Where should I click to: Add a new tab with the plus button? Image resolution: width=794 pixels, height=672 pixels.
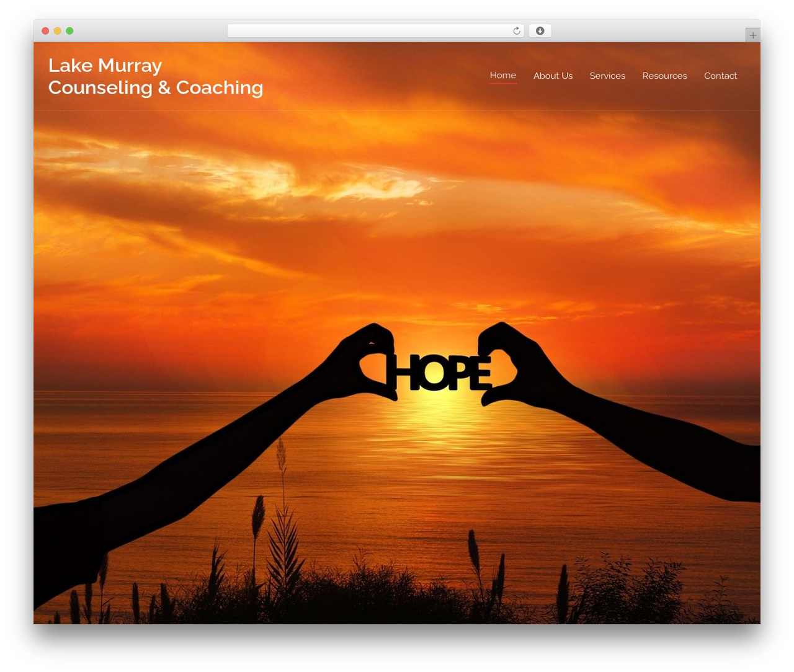(x=752, y=35)
